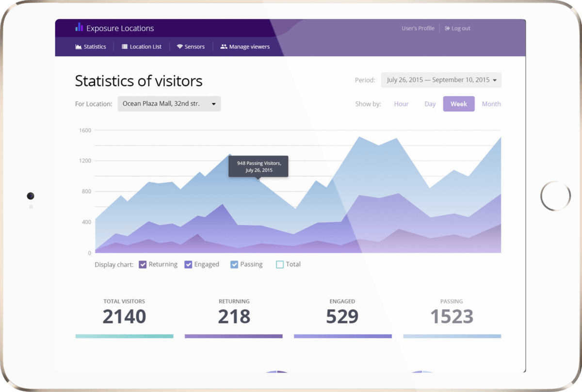Image resolution: width=582 pixels, height=392 pixels.
Task: Open the User's Profile link
Action: pyautogui.click(x=418, y=29)
